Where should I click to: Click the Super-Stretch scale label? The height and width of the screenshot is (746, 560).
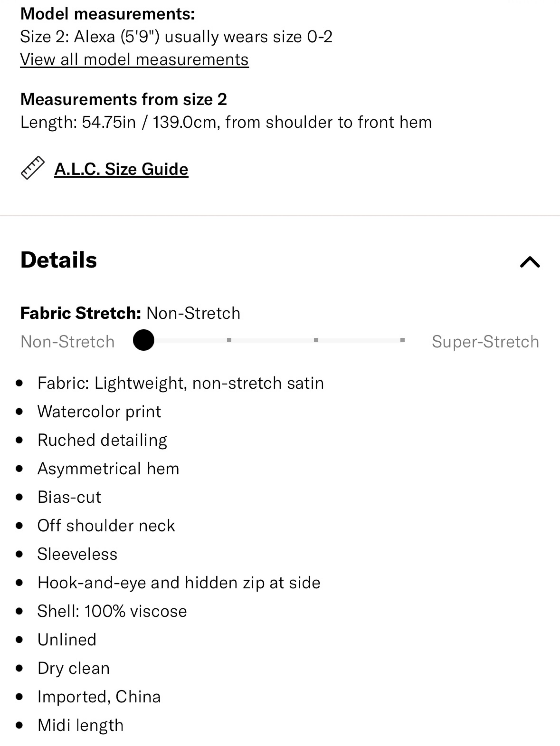(x=485, y=342)
